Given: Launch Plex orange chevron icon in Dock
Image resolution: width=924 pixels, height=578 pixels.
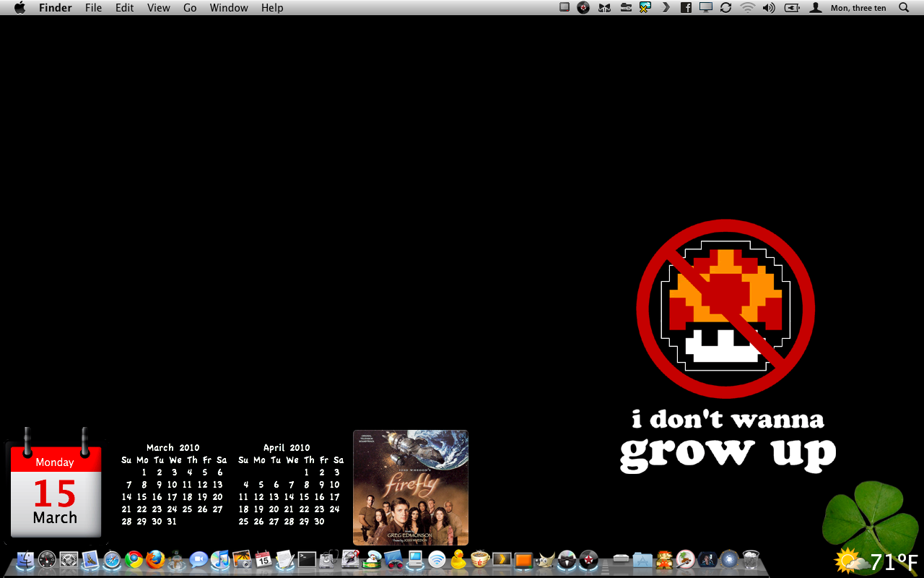Looking at the screenshot, I should point(502,559).
